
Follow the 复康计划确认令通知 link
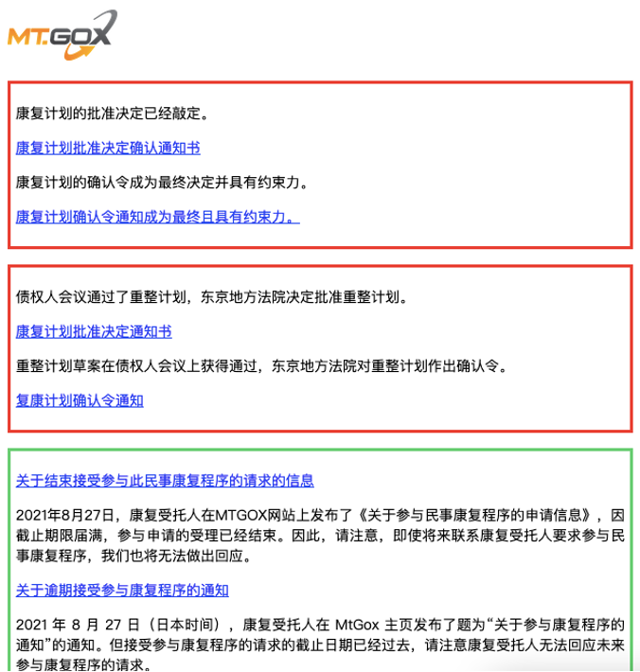(x=80, y=400)
